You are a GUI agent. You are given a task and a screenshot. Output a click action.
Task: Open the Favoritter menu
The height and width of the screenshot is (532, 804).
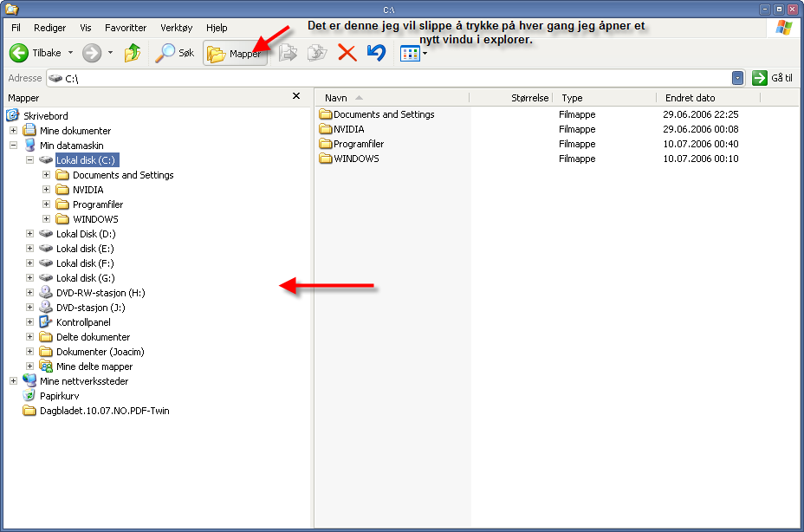126,28
